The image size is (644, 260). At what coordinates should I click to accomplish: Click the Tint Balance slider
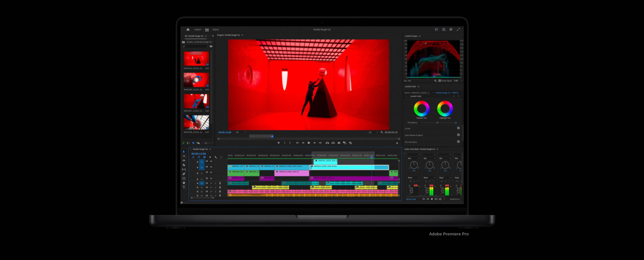coord(437,123)
